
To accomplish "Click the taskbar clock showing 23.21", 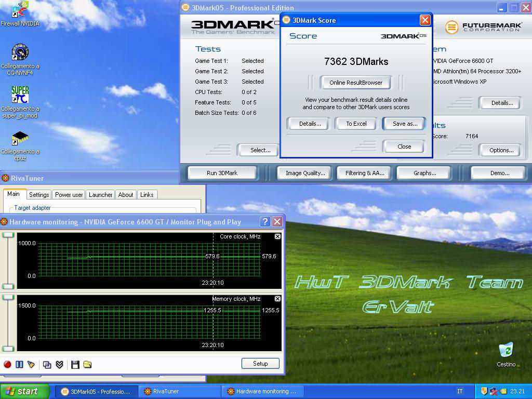I will (517, 391).
